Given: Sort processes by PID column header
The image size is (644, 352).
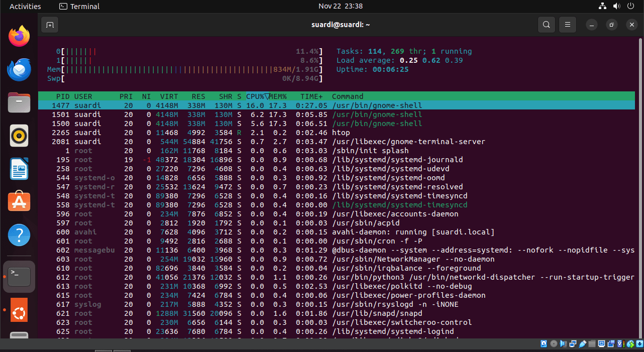Looking at the screenshot, I should click(63, 96).
